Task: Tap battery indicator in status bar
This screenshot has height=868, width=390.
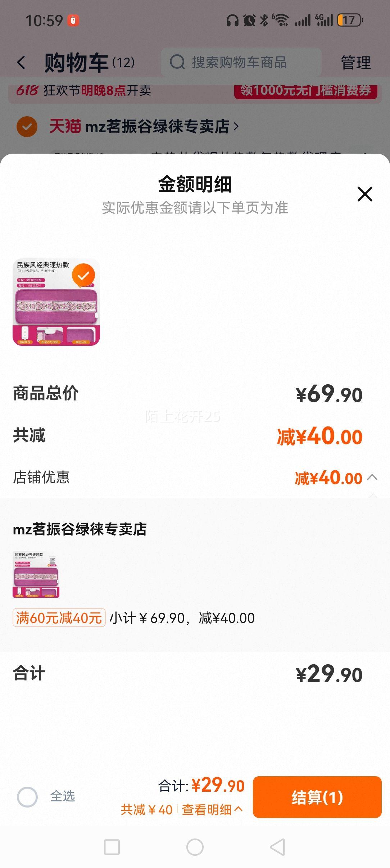Action: point(350,20)
